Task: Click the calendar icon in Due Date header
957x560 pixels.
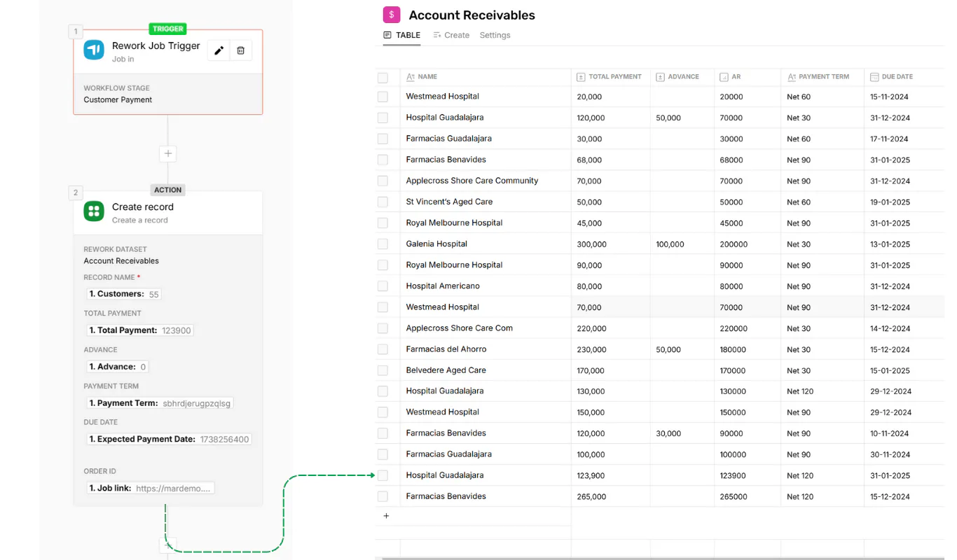Action: click(874, 77)
